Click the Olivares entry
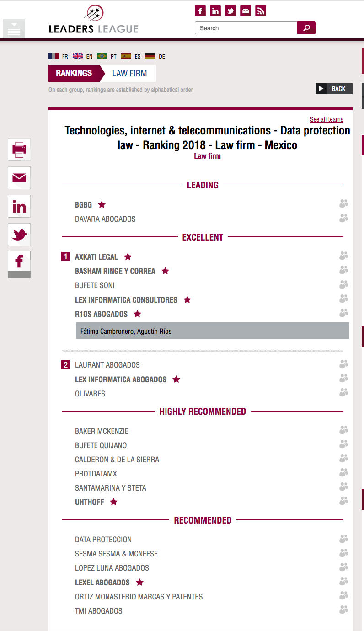Screen dimensions: 364x631 pyautogui.click(x=90, y=394)
